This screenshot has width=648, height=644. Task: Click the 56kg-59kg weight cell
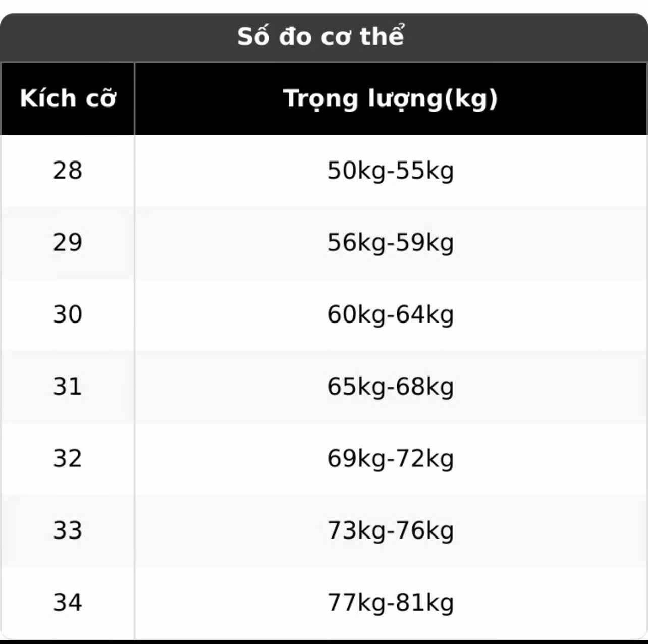point(391,243)
